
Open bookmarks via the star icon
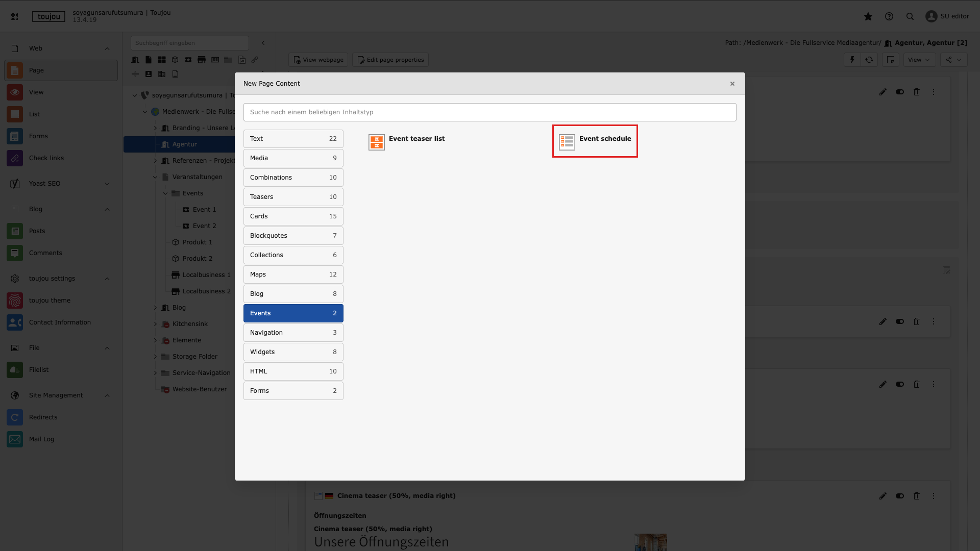[x=868, y=16]
